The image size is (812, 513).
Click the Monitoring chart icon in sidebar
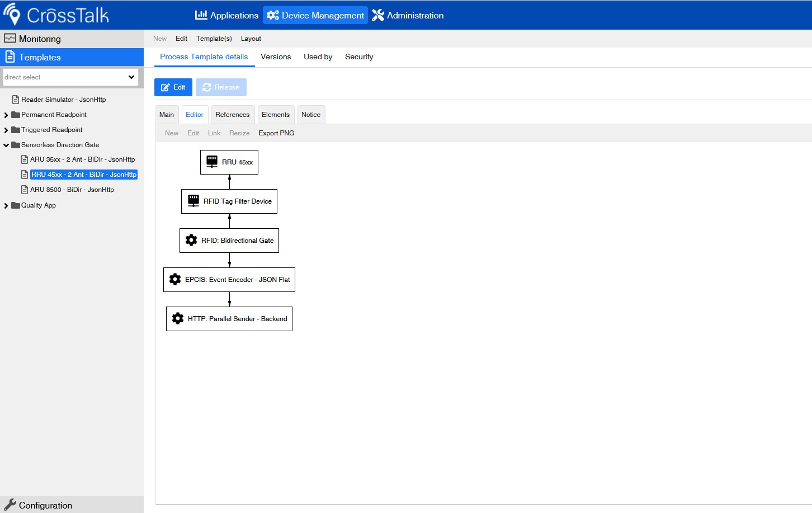(10, 39)
